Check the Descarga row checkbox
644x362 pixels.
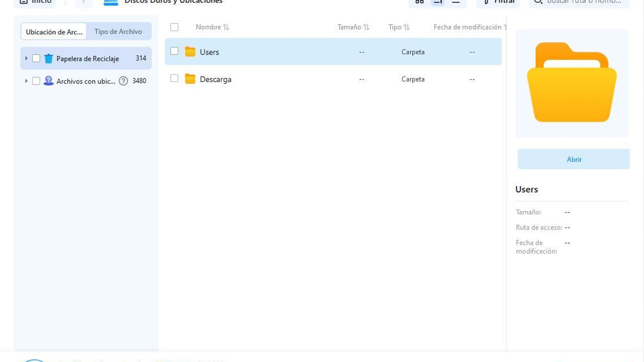tap(175, 78)
